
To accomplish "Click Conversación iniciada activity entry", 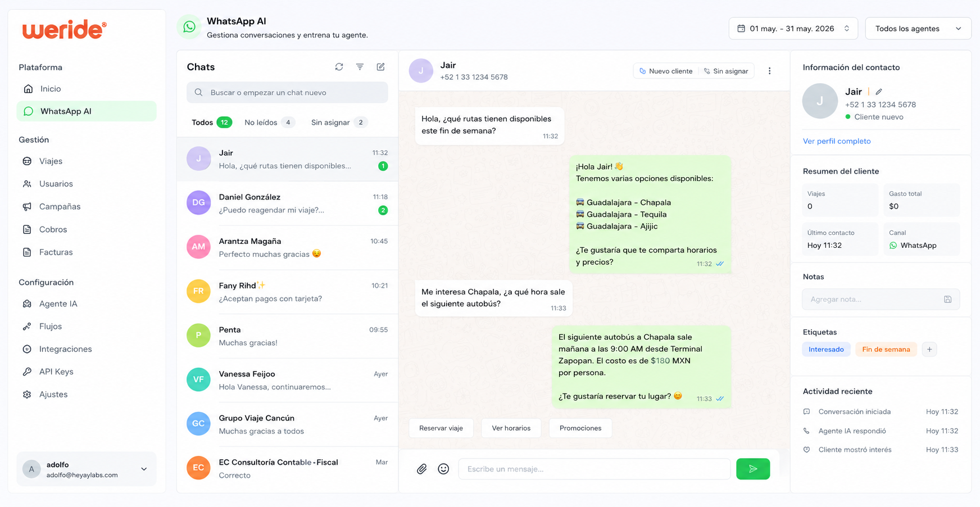I will pos(881,412).
